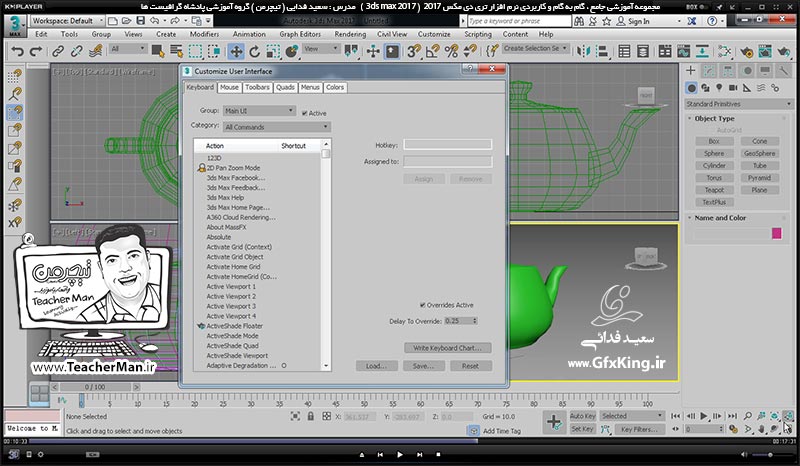Viewport: 800px width, 466px height.
Task: Toggle the selection lock padlock icon
Action: [x=311, y=416]
